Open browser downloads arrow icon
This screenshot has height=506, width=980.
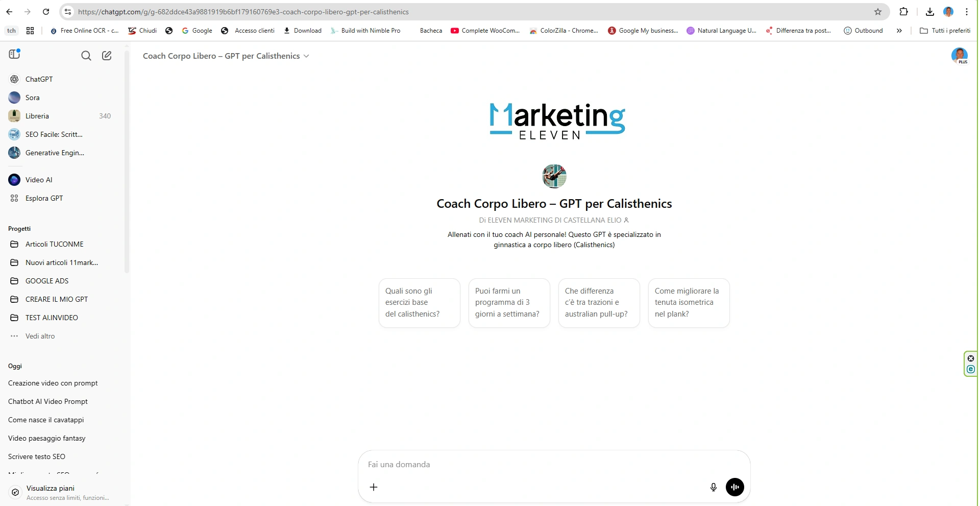click(930, 12)
